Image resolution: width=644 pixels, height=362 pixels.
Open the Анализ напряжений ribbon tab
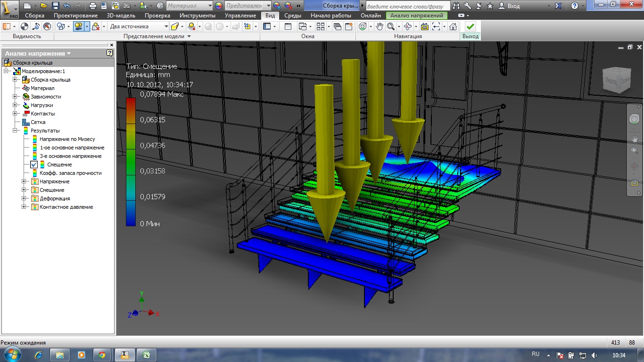pos(417,16)
